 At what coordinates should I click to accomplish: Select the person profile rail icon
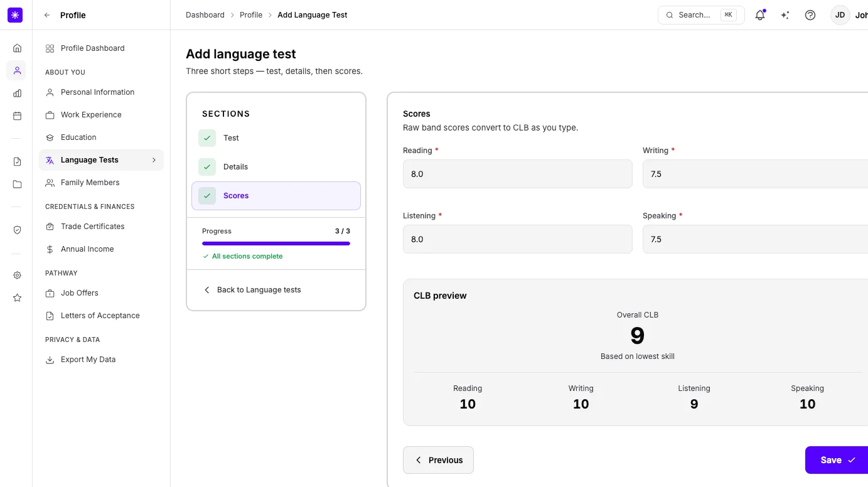17,71
